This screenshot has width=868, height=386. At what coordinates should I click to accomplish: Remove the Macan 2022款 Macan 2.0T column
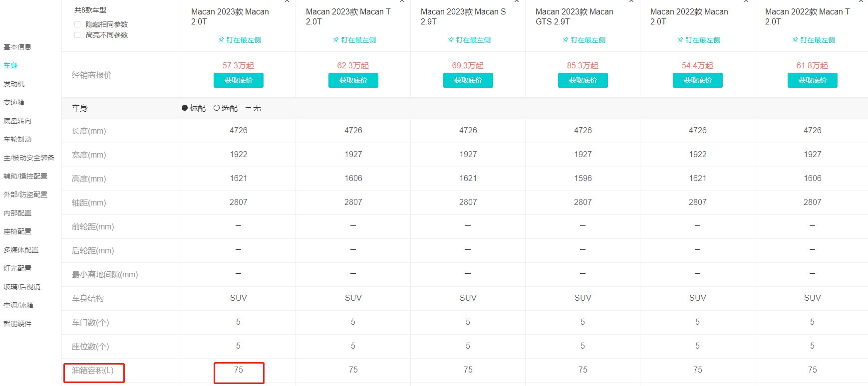pyautogui.click(x=746, y=1)
